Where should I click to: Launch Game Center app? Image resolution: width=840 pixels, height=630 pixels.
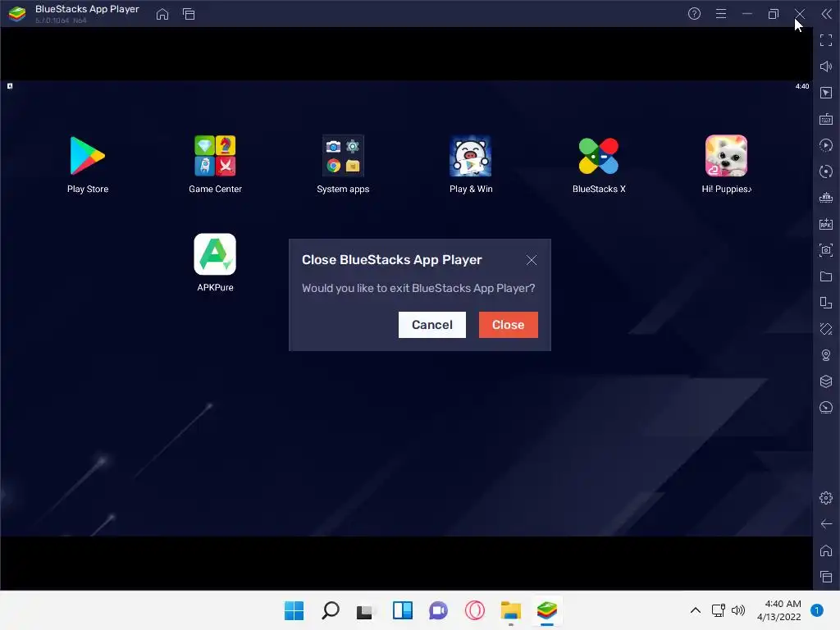pos(215,156)
